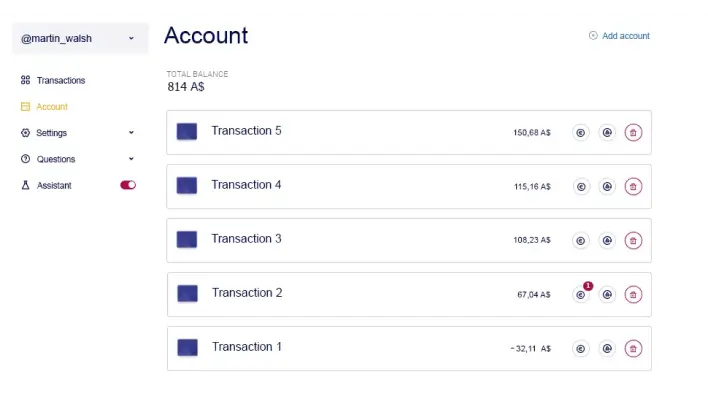The height and width of the screenshot is (399, 708).
Task: Expand the Questions submenu chevron
Action: coord(131,159)
